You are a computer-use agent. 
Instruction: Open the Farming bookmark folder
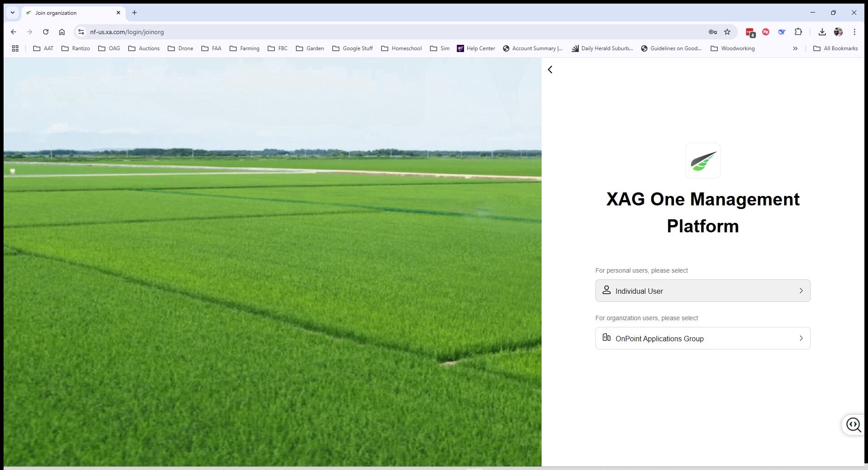coord(244,48)
